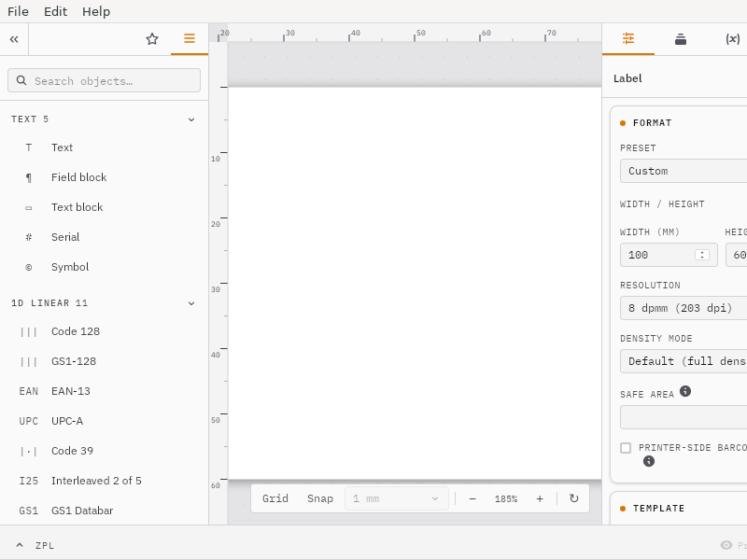747x560 pixels.
Task: Switch to the object list tab
Action: click(190, 38)
